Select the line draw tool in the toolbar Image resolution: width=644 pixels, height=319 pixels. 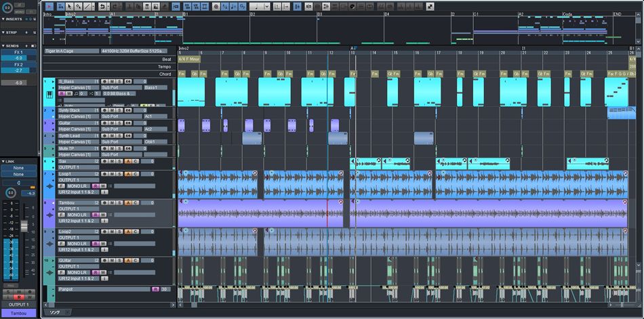(87, 7)
